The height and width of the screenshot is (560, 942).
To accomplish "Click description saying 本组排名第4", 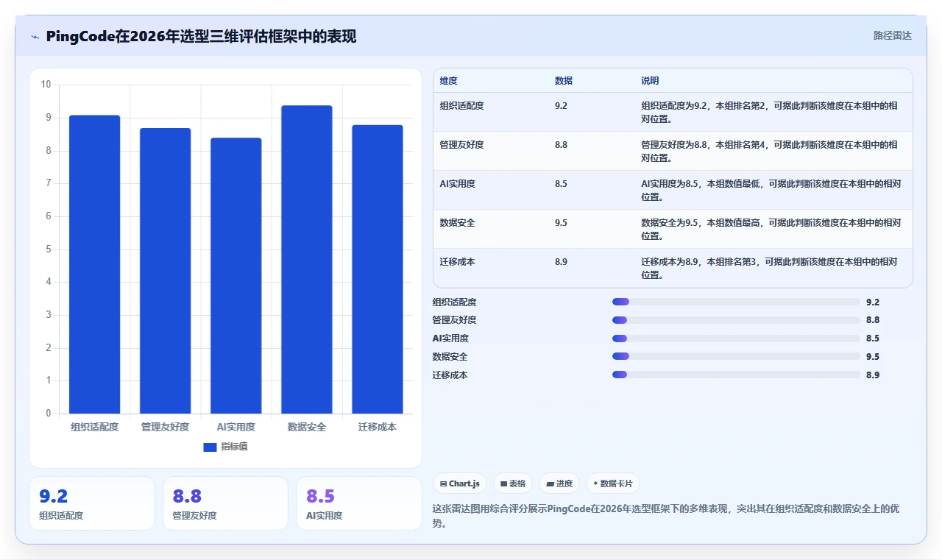I will pos(769,152).
